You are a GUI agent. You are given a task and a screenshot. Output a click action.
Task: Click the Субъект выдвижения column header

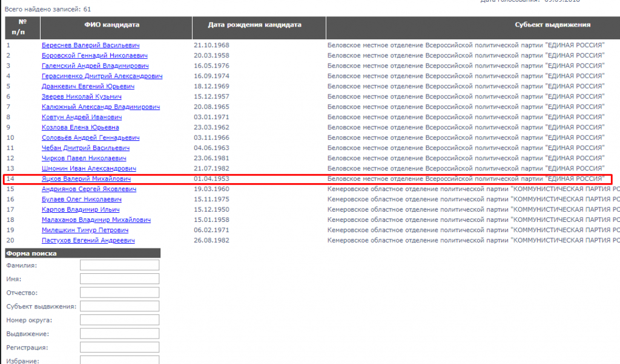pyautogui.click(x=473, y=28)
